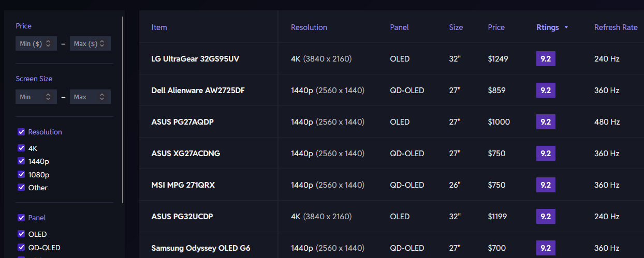Click the Rtings sort arrow icon
This screenshot has height=258, width=644.
point(566,27)
